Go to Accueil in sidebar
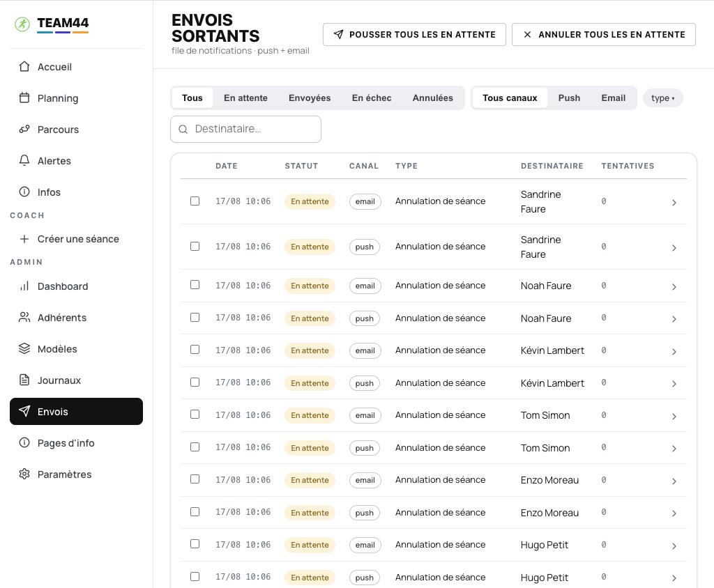 [76, 67]
